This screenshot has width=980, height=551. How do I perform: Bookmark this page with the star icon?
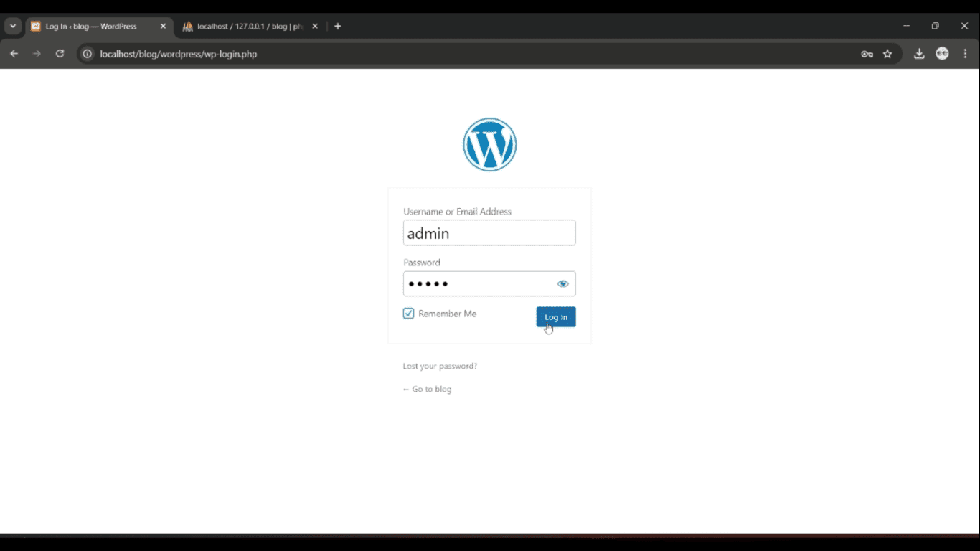coord(887,54)
